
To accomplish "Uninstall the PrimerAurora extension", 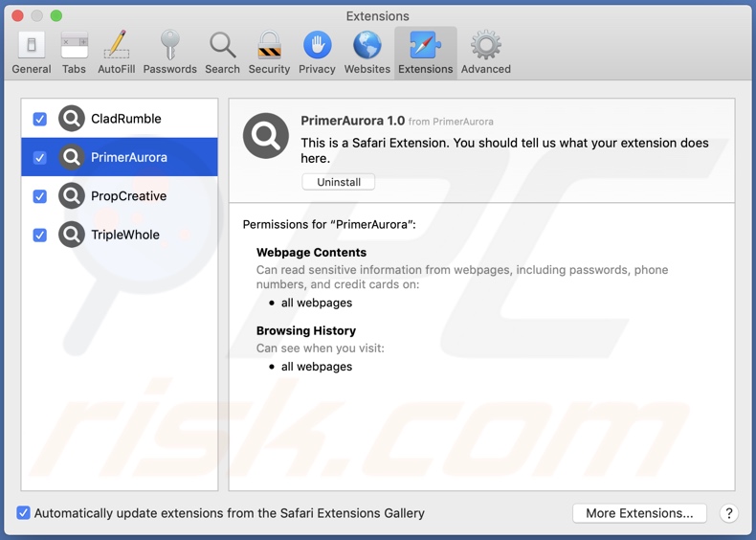I will click(x=339, y=182).
